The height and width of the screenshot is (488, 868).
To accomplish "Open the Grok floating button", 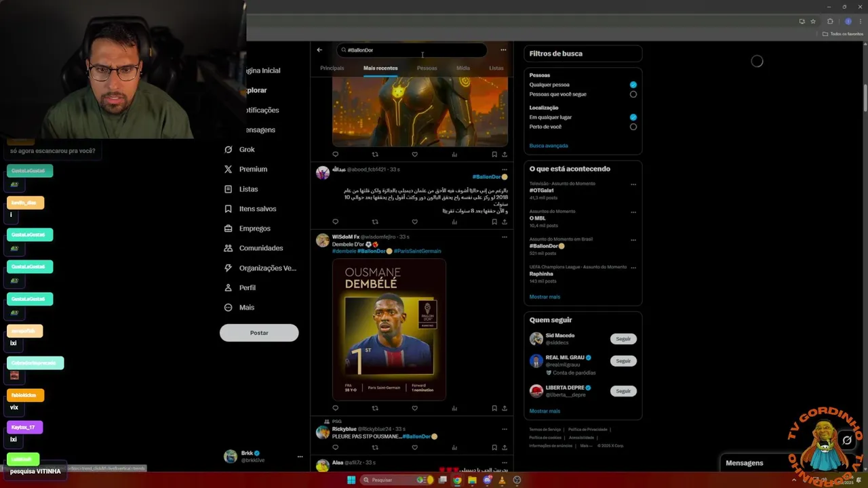I will [847, 441].
